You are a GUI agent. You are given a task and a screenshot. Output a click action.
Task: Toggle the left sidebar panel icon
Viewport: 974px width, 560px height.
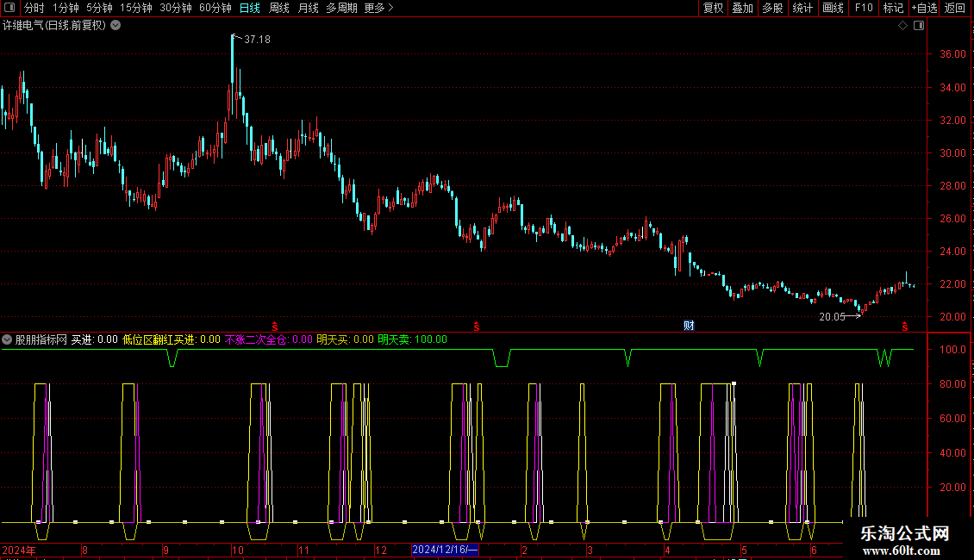pyautogui.click(x=9, y=8)
